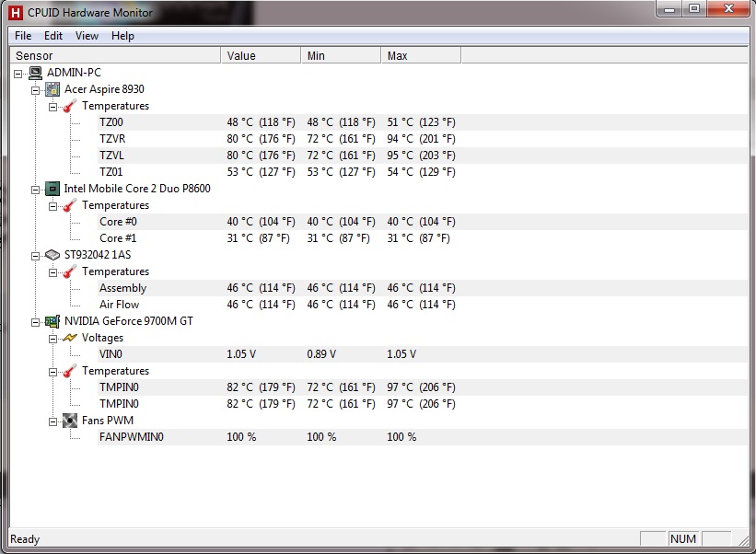Select the TZVR temperature row
The image size is (756, 554).
point(423,139)
